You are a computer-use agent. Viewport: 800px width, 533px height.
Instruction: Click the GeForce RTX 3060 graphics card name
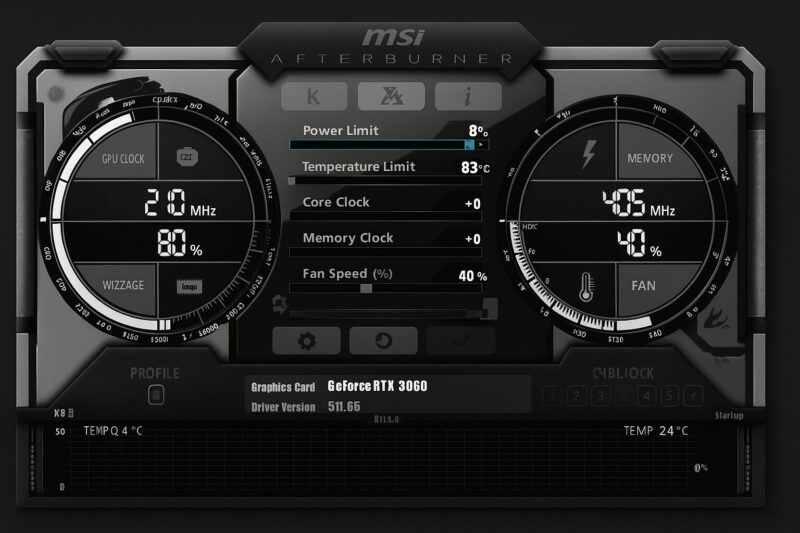click(378, 386)
